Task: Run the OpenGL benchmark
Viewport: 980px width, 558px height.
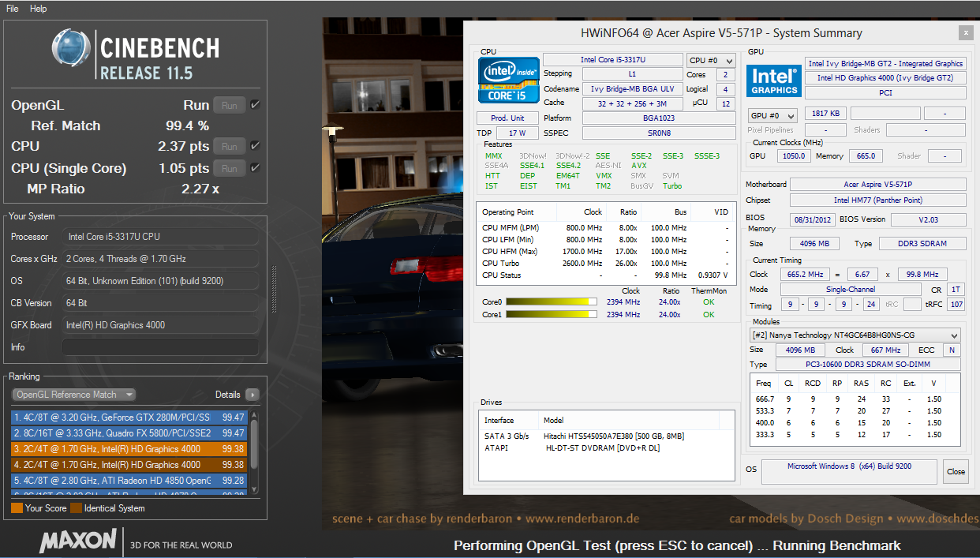Action: (229, 105)
